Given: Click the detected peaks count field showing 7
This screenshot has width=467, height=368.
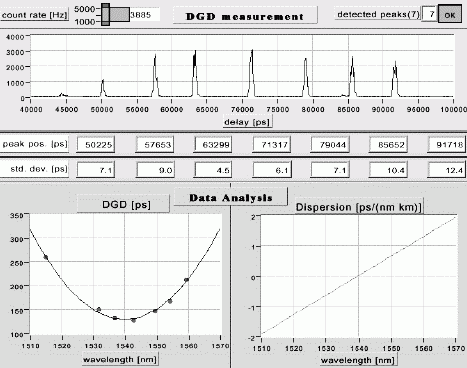Looking at the screenshot, I should point(430,14).
